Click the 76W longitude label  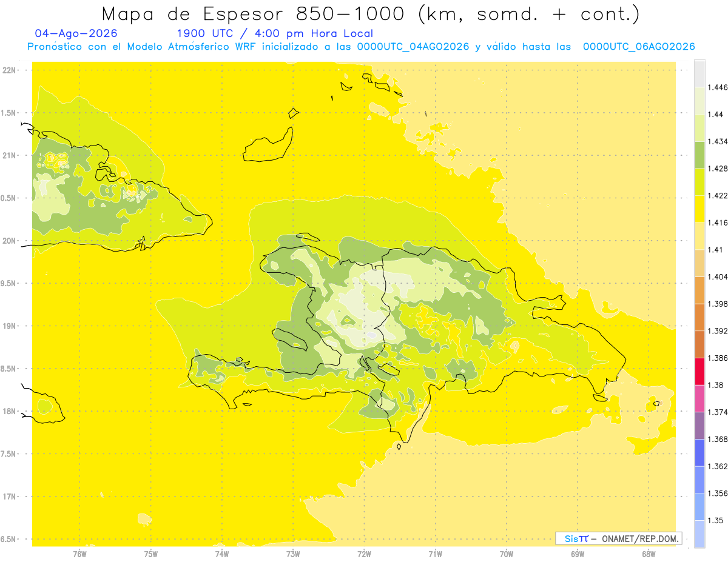(x=79, y=554)
